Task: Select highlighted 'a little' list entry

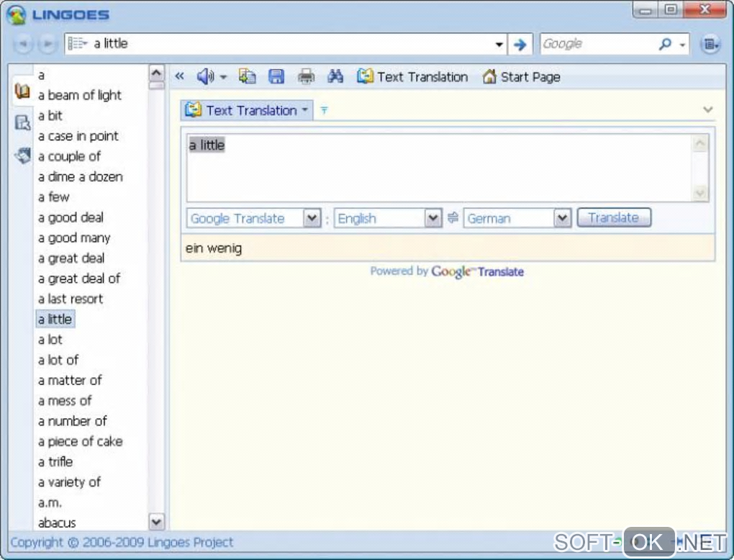Action: [55, 320]
